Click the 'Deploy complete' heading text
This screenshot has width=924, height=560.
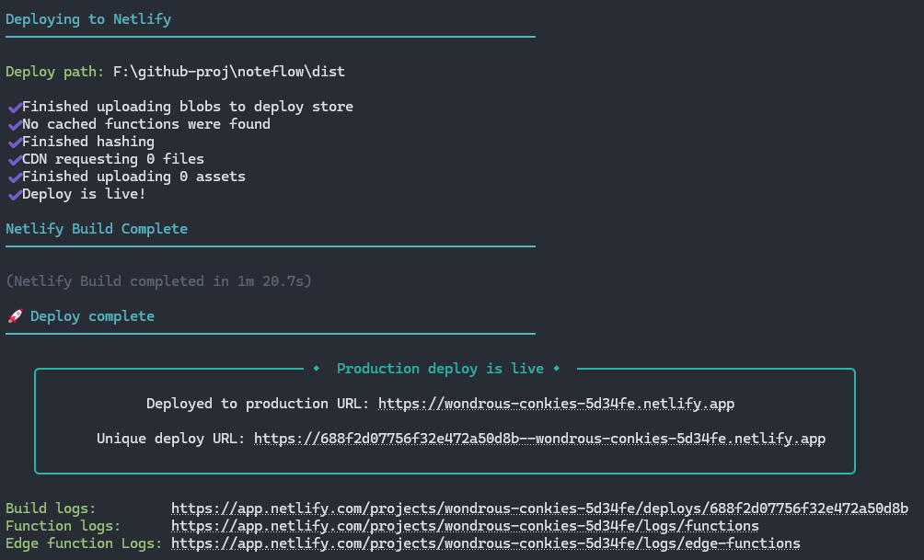click(93, 316)
